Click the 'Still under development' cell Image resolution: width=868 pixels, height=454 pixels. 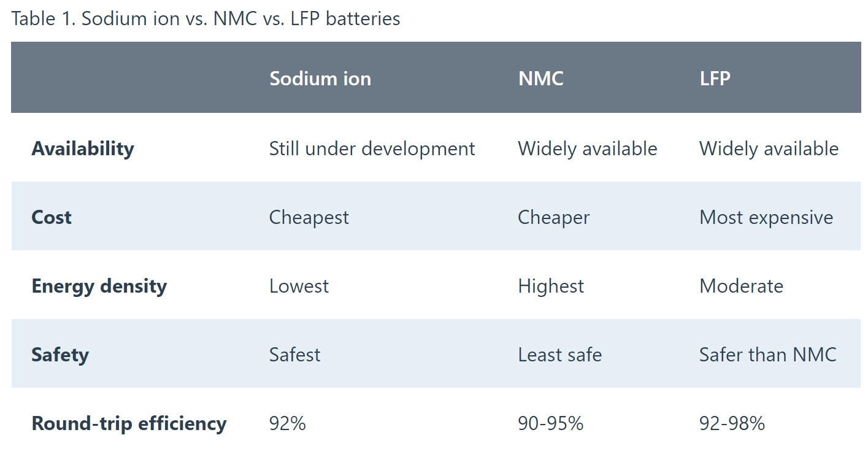pyautogui.click(x=372, y=148)
